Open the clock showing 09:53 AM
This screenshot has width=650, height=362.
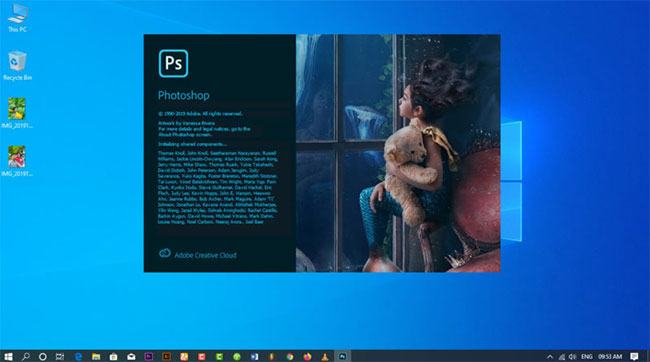(610, 356)
